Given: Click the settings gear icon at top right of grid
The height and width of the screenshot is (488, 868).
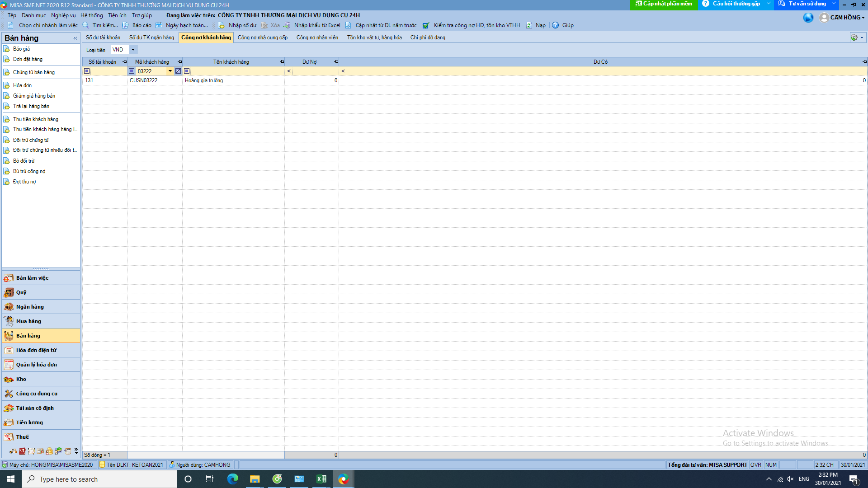Looking at the screenshot, I should point(854,38).
